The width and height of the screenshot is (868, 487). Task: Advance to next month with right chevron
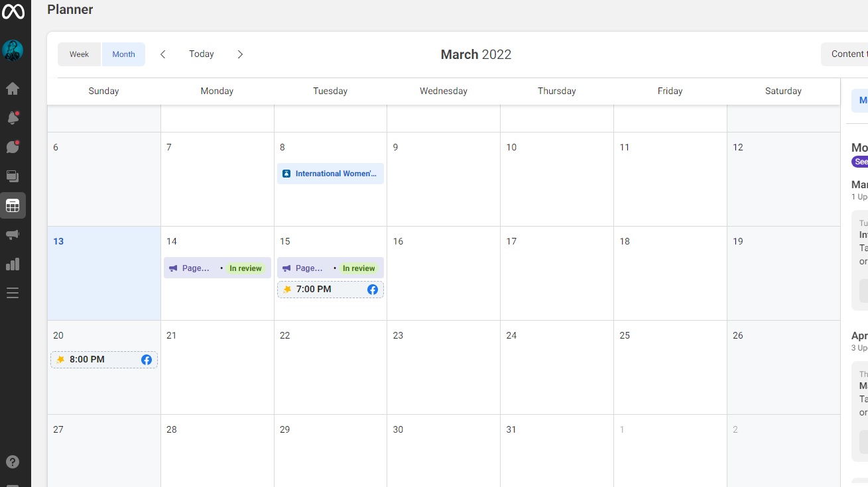tap(240, 54)
